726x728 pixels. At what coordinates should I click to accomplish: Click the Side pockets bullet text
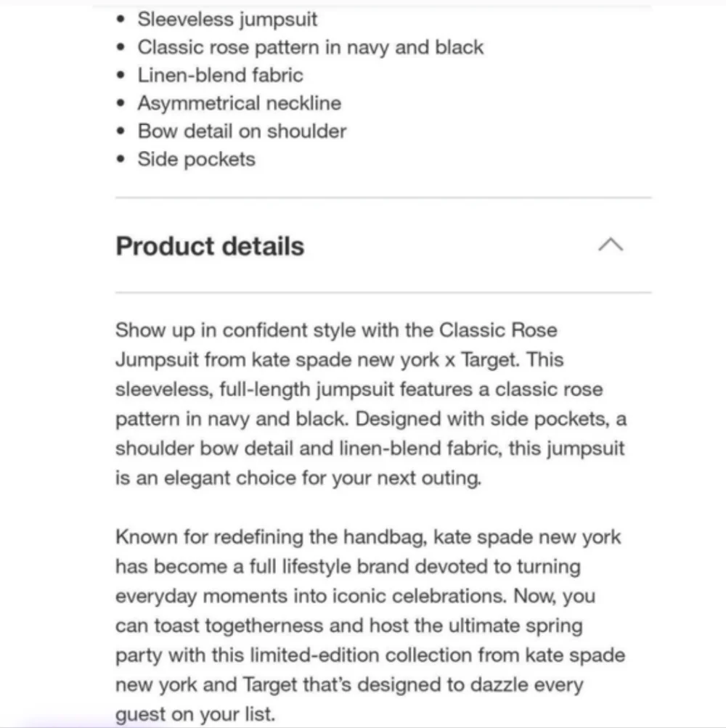pos(197,159)
